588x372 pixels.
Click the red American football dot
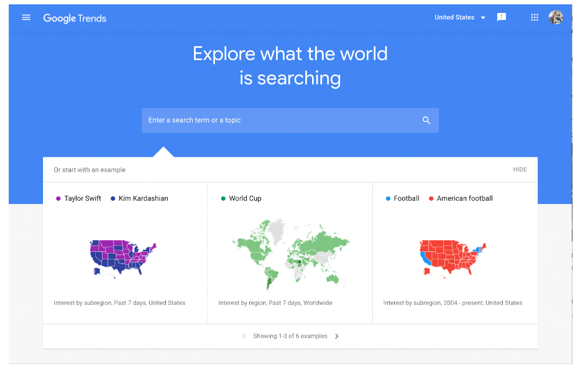pyautogui.click(x=431, y=199)
